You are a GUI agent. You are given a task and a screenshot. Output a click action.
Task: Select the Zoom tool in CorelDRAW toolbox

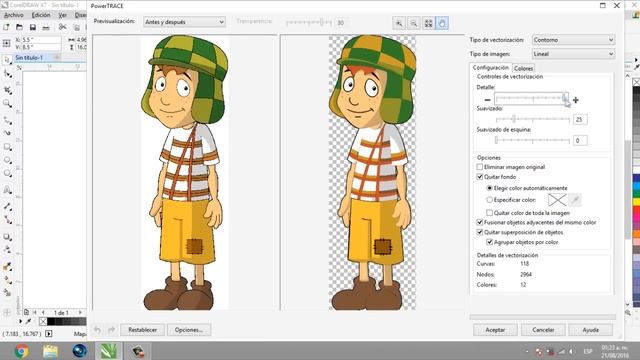(7, 103)
